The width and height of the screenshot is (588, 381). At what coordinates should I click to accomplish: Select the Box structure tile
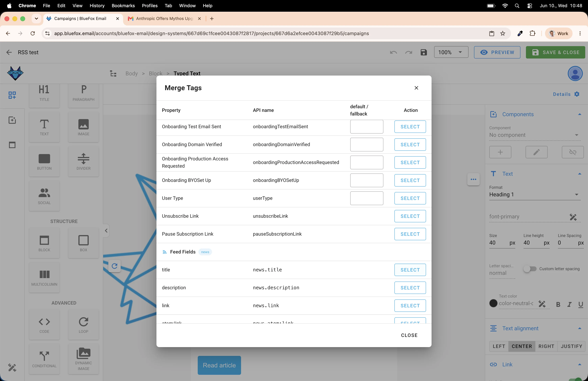[84, 243]
